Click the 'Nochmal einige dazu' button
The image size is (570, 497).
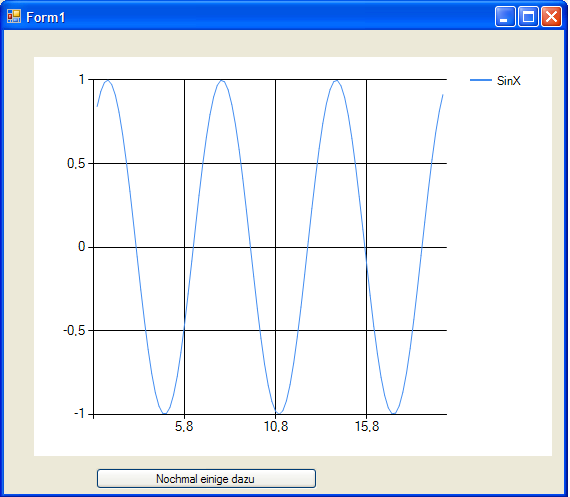click(x=206, y=478)
